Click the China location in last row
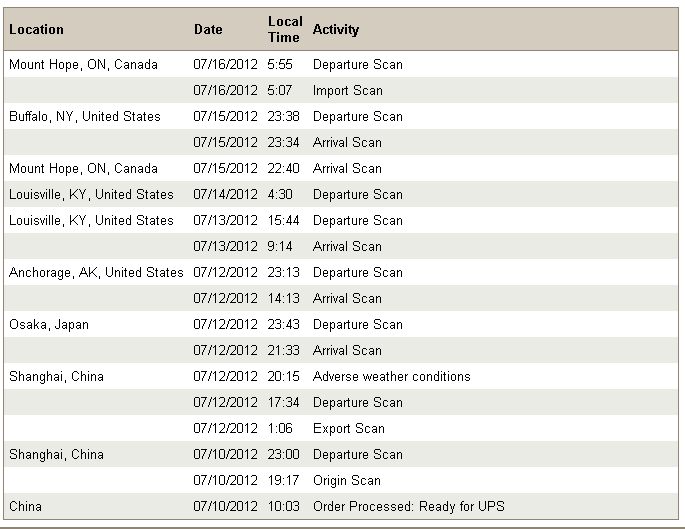 25,506
